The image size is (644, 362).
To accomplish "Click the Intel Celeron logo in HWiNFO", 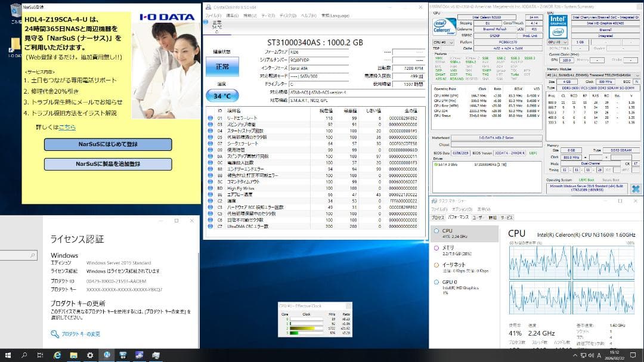I will point(443,26).
